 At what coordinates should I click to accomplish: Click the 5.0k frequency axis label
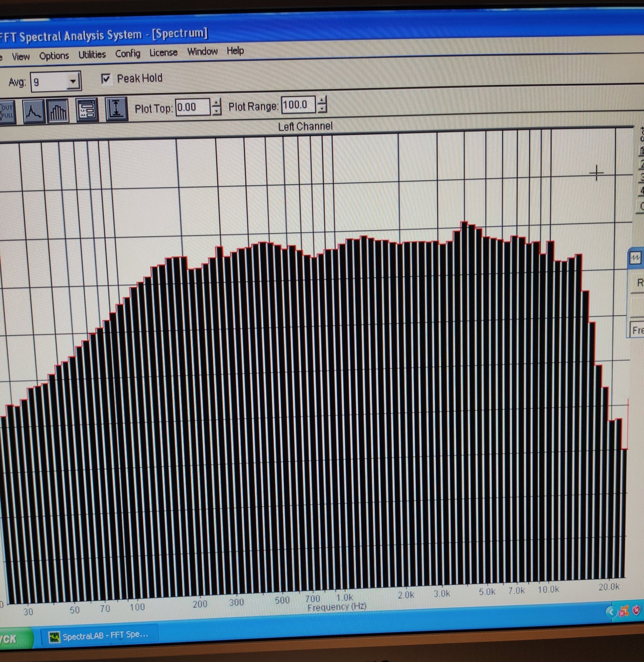(487, 592)
